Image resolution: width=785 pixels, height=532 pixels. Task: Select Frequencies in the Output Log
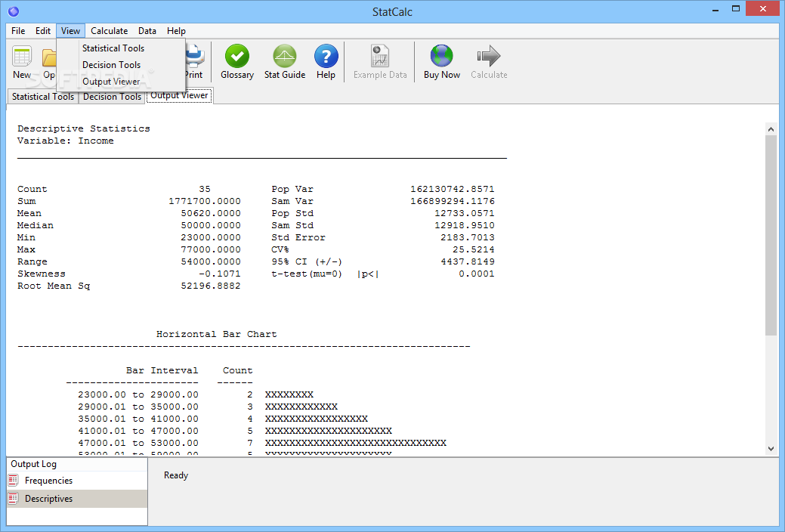coord(77,481)
